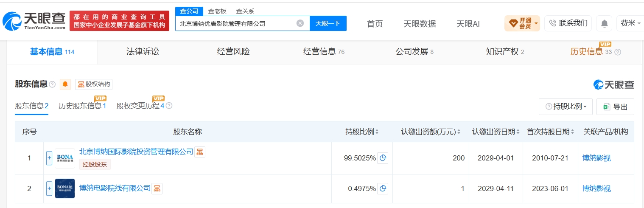The image size is (644, 208).
Task: Click the help icon beside 历史信息 tab
Action: (618, 52)
